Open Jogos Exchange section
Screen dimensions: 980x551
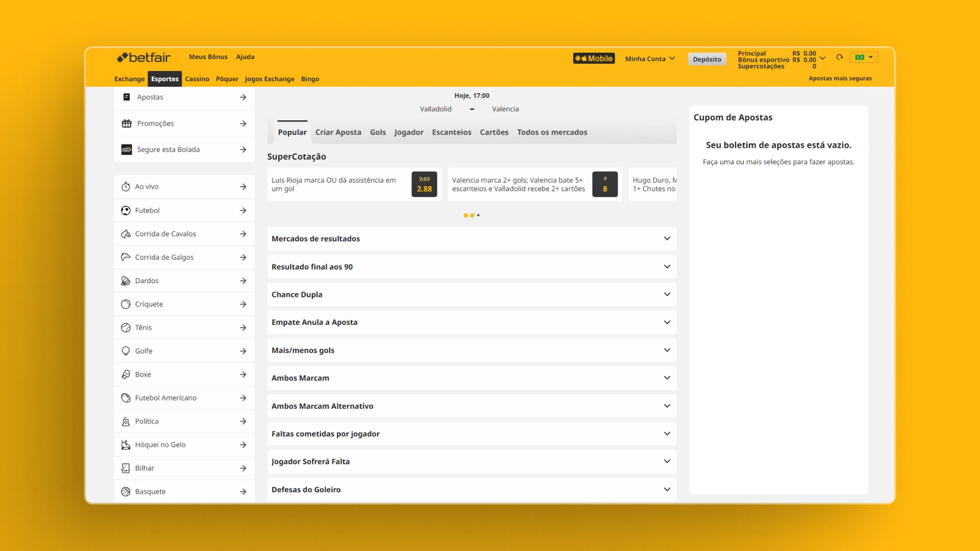pyautogui.click(x=269, y=79)
